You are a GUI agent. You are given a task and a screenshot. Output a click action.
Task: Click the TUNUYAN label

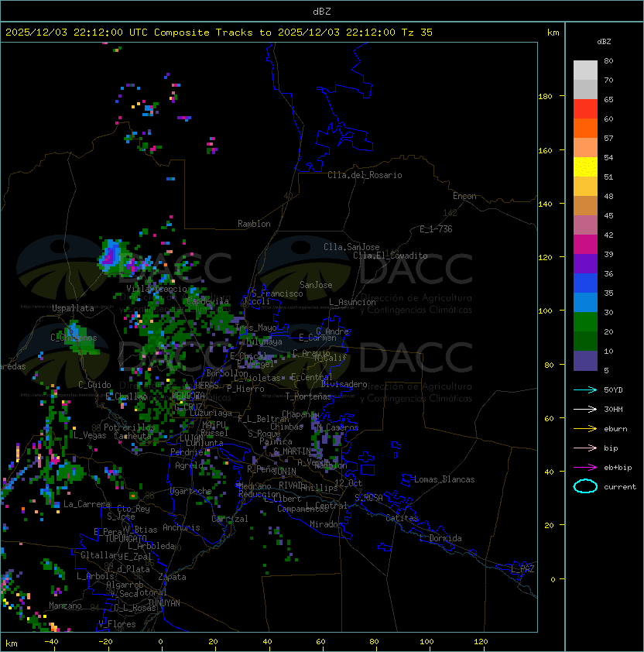[x=163, y=603]
